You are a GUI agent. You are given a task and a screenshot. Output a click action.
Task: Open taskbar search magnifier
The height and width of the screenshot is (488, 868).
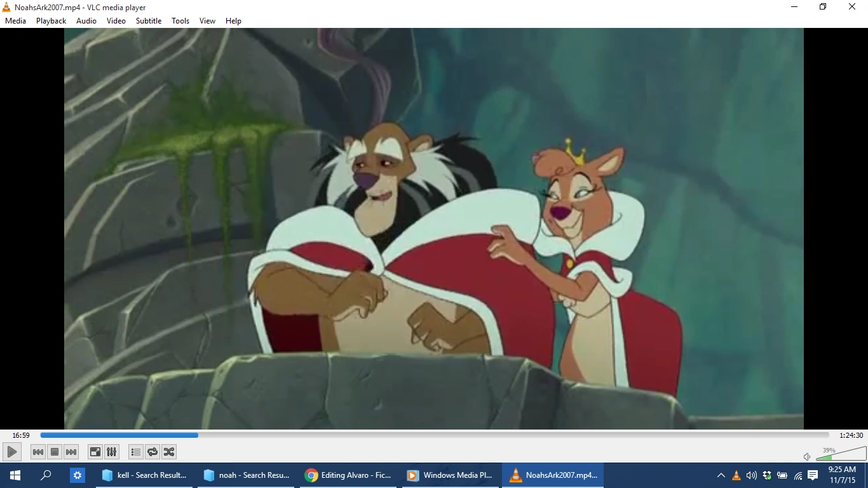point(46,475)
